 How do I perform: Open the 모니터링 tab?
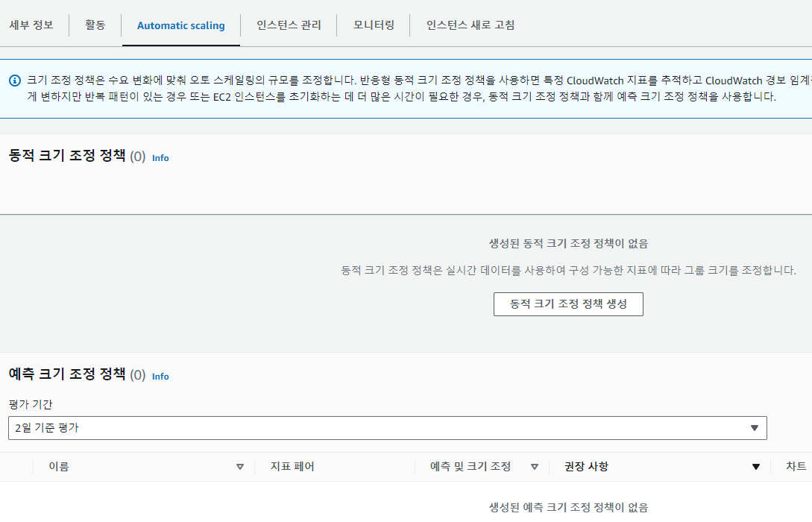tap(374, 25)
